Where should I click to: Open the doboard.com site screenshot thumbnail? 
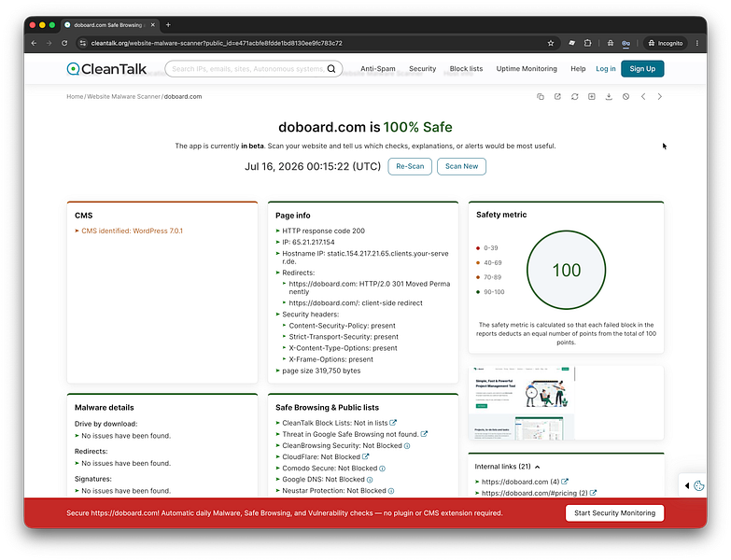coord(521,403)
